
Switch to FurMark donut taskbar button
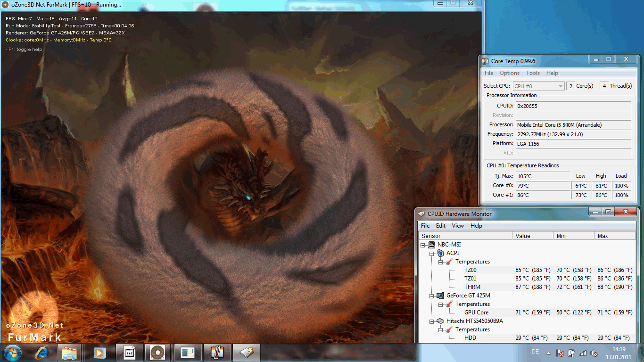[x=157, y=353]
